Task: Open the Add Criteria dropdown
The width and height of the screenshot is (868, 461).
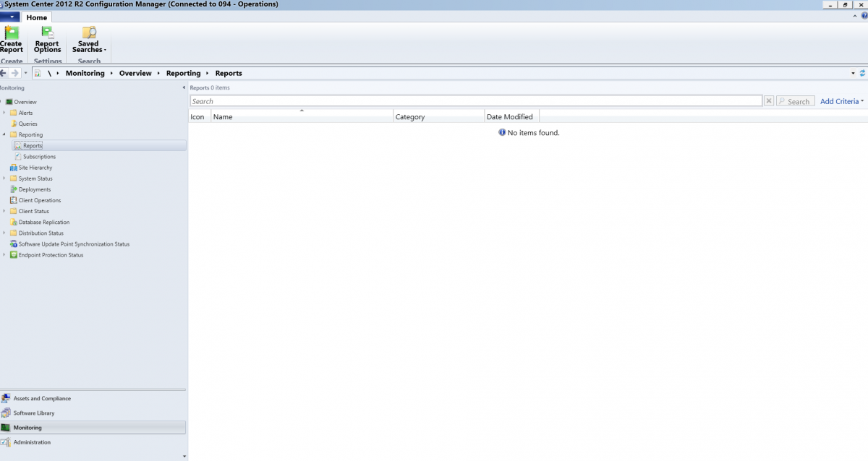Action: [x=842, y=101]
